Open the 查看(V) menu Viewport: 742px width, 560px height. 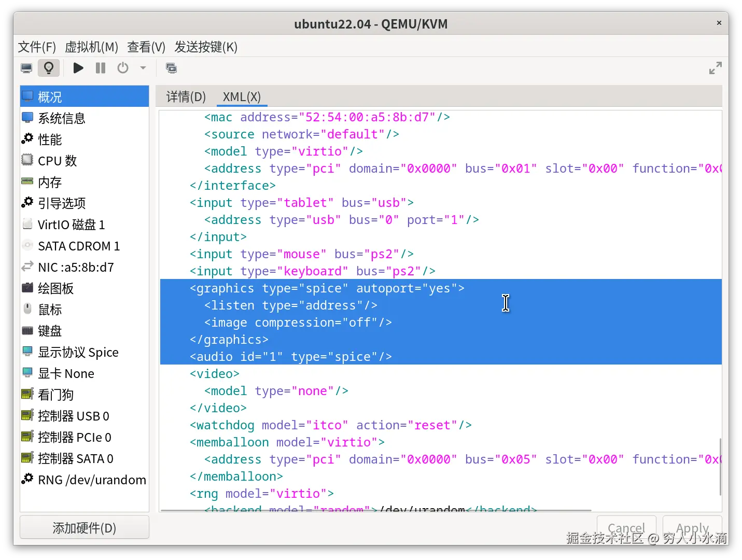[x=146, y=47]
